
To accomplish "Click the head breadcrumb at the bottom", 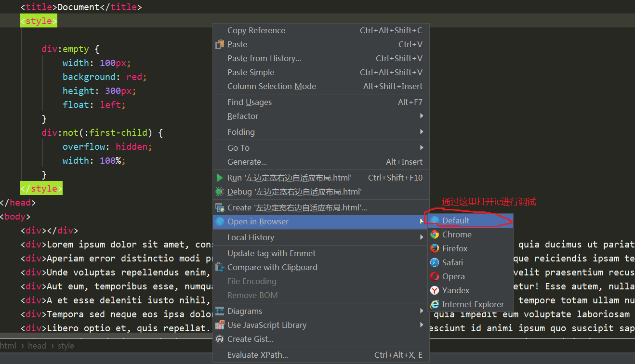I will click(37, 346).
